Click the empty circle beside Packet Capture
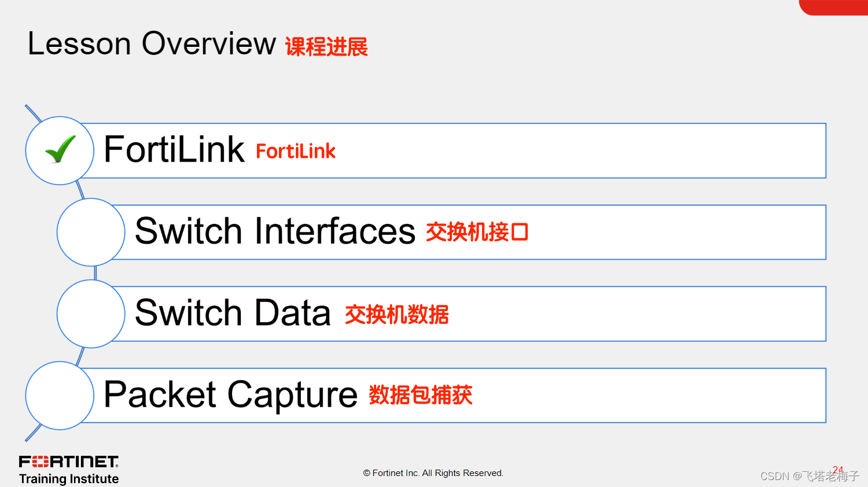 (x=60, y=396)
